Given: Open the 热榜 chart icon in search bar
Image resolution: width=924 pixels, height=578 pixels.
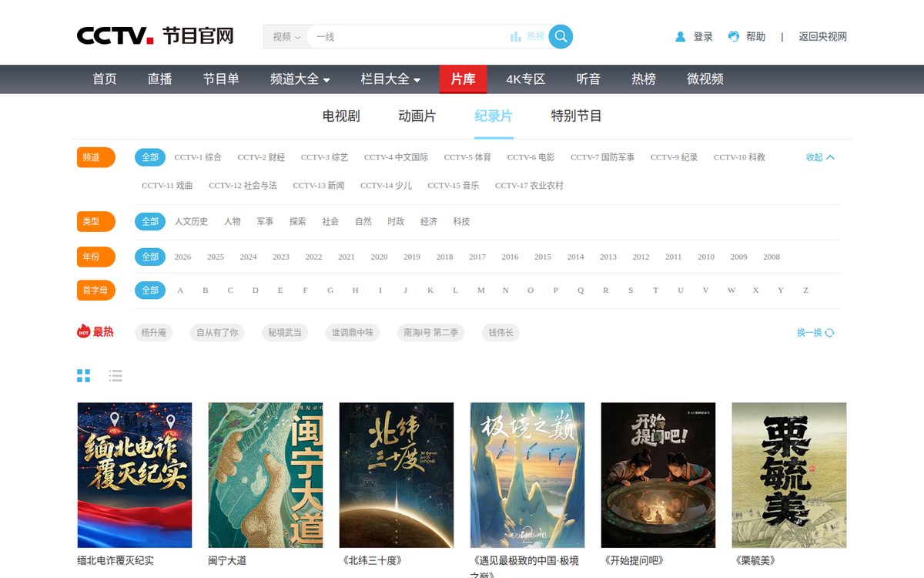Looking at the screenshot, I should (x=516, y=36).
